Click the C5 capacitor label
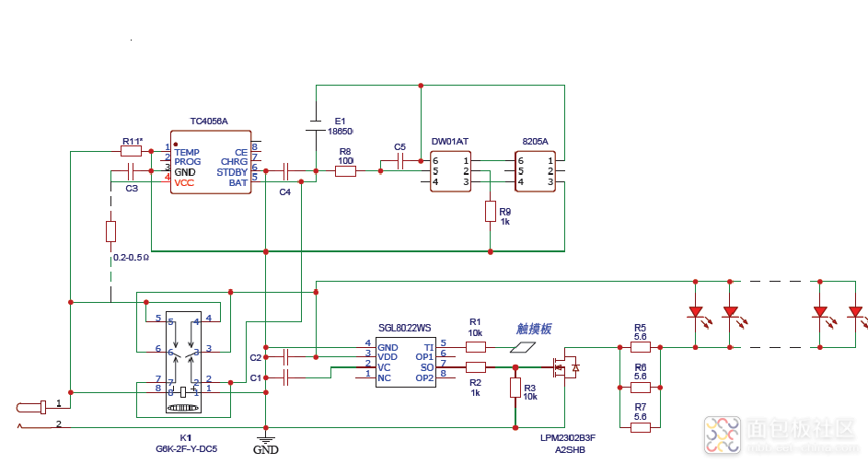This screenshot has height=464, width=868. [x=399, y=146]
